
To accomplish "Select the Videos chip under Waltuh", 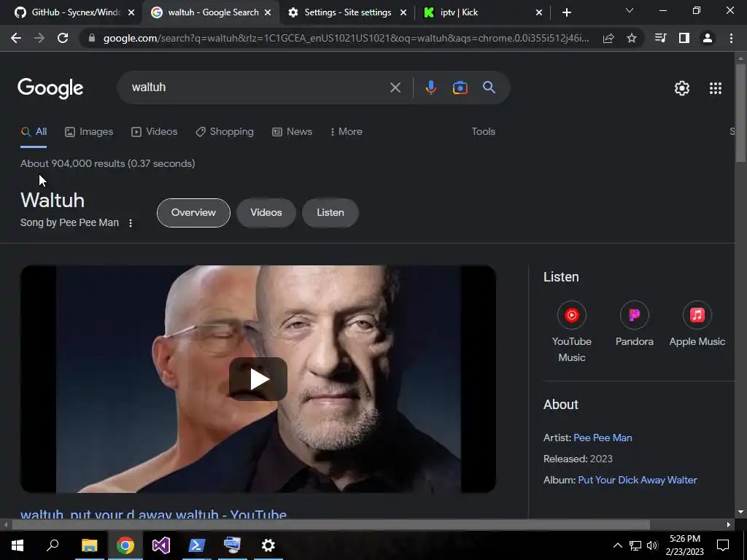I will [266, 212].
